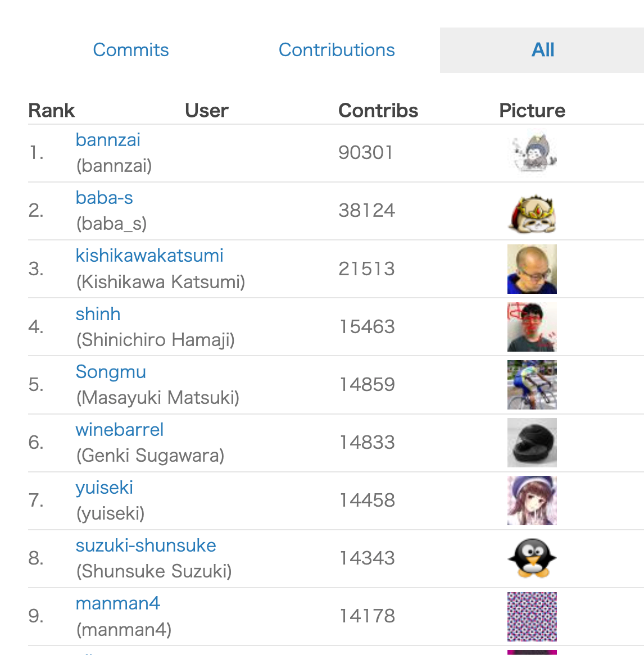Click manman4's purple pattern avatar
This screenshot has height=655, width=644.
tap(532, 616)
